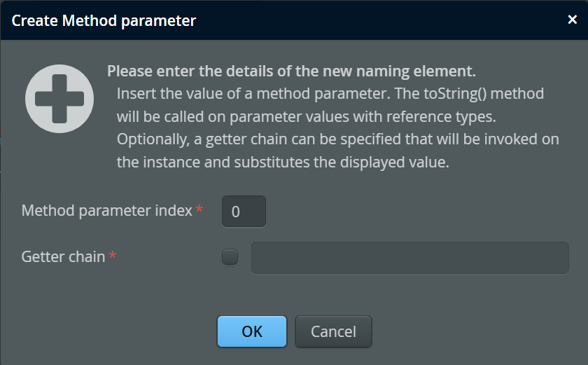Viewport: 588px width, 365px height.
Task: Click the bold 'Please enter the details' heading
Action: coord(291,71)
